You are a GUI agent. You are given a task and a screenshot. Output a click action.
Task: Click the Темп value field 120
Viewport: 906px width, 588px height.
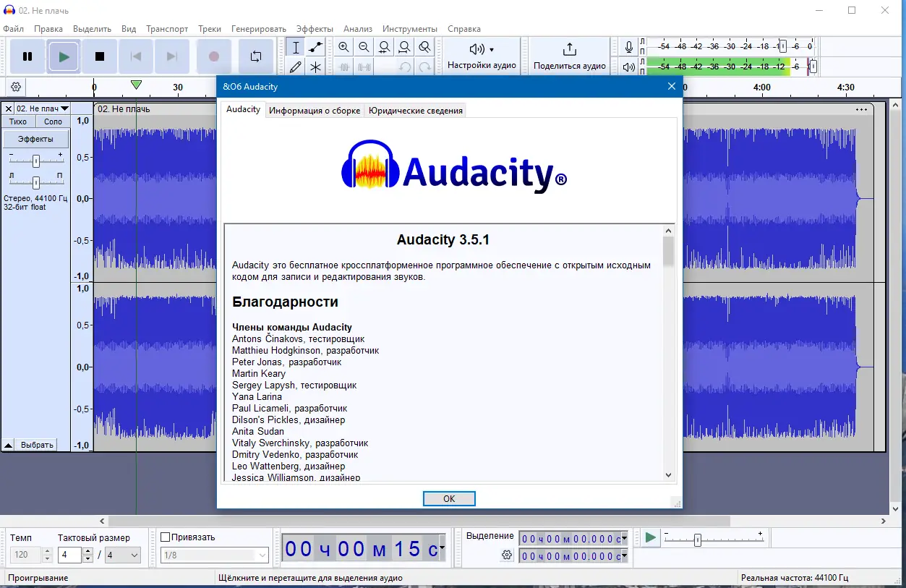(26, 555)
